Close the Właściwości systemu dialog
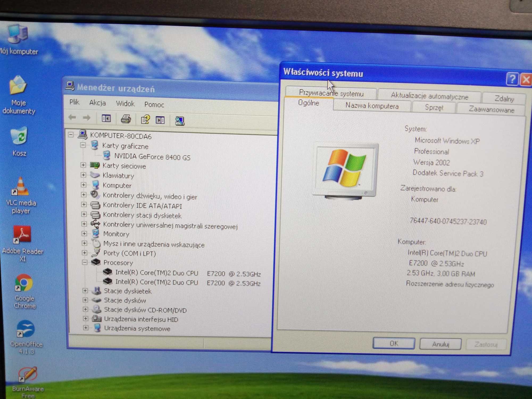The height and width of the screenshot is (399, 532). (x=526, y=80)
